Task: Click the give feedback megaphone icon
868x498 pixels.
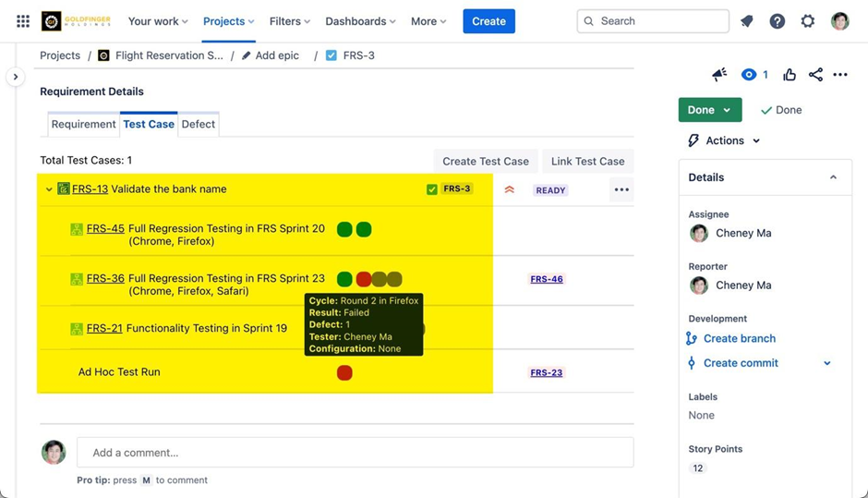Action: pos(719,75)
